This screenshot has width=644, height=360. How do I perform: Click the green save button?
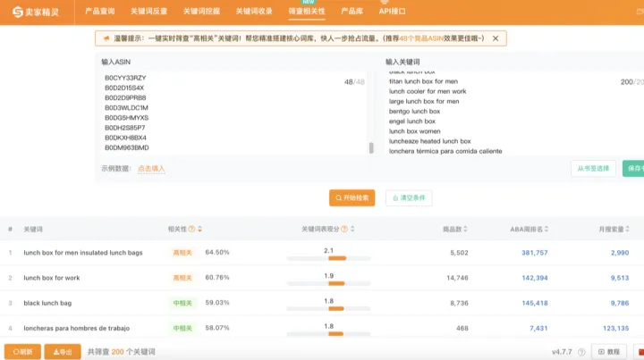point(633,169)
